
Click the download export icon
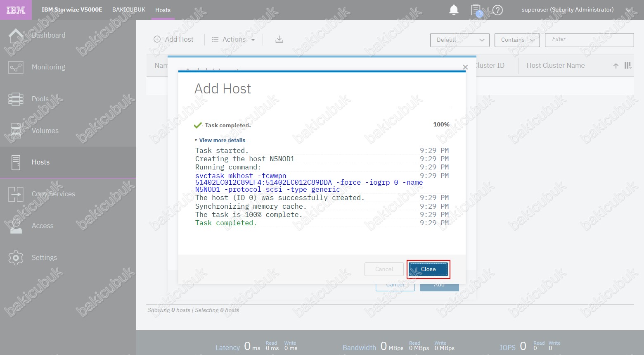click(279, 39)
